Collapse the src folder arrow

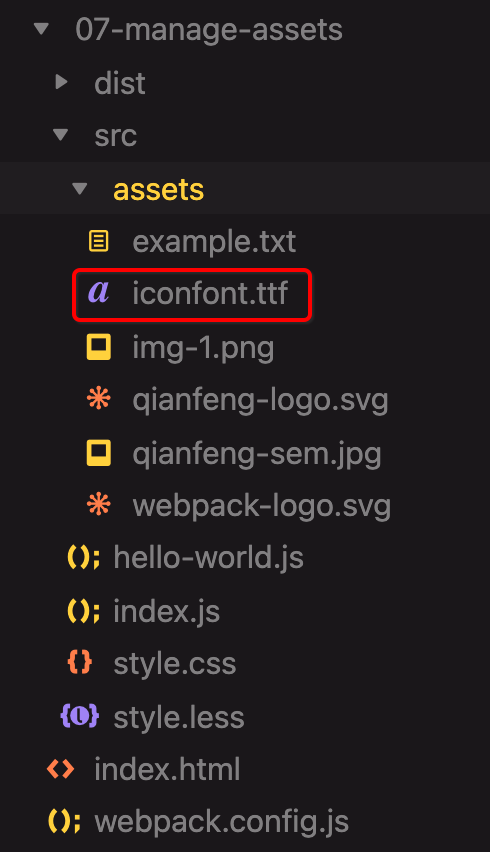coord(60,135)
